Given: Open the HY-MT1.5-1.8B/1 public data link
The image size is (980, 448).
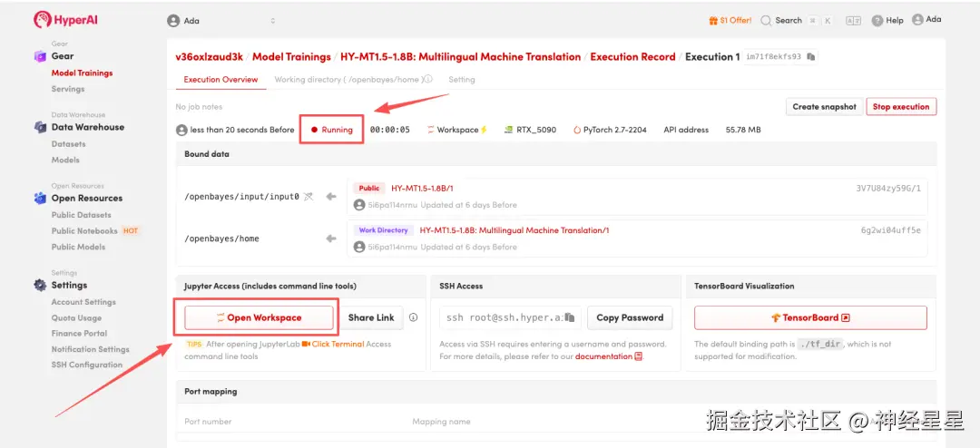Looking at the screenshot, I should (423, 188).
